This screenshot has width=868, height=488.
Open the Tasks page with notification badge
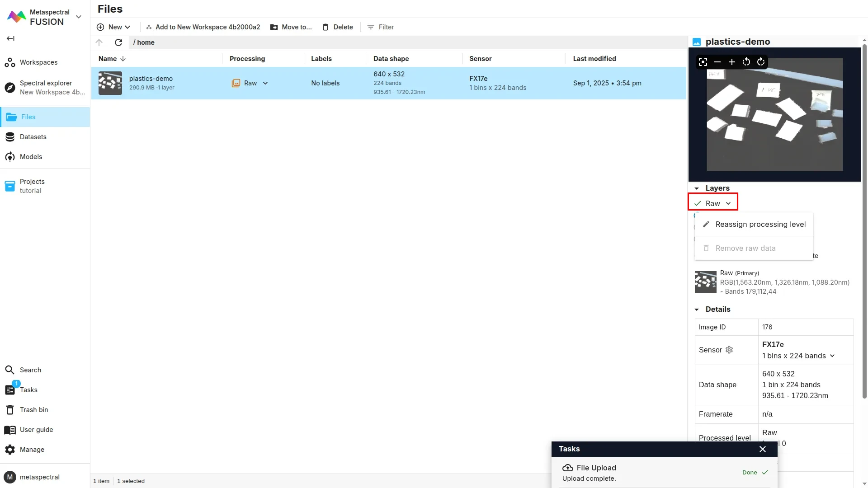tap(28, 389)
